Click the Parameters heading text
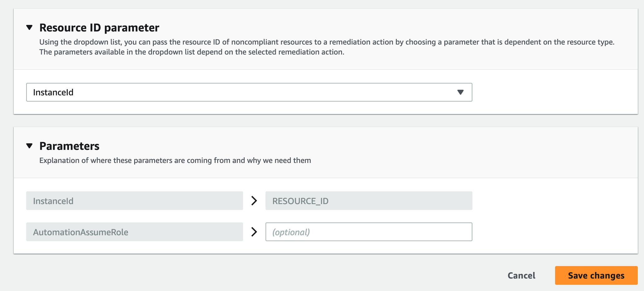644x291 pixels. coord(69,146)
